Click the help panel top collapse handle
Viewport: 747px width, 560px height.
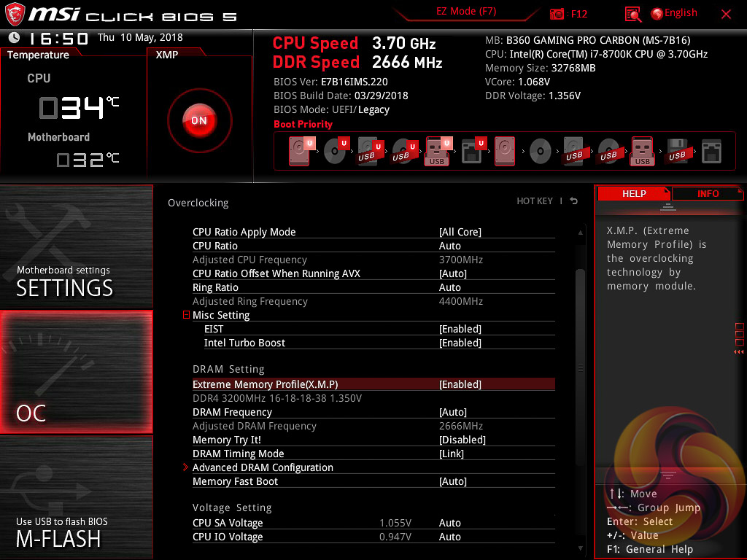(668, 206)
